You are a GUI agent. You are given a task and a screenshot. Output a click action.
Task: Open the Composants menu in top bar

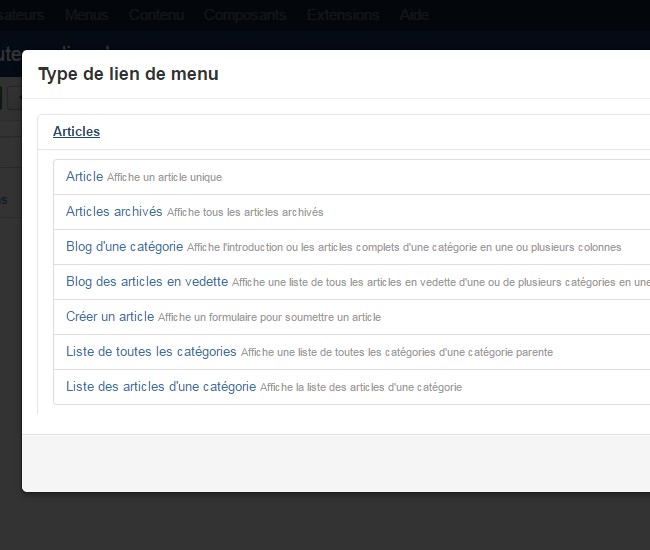pyautogui.click(x=245, y=15)
